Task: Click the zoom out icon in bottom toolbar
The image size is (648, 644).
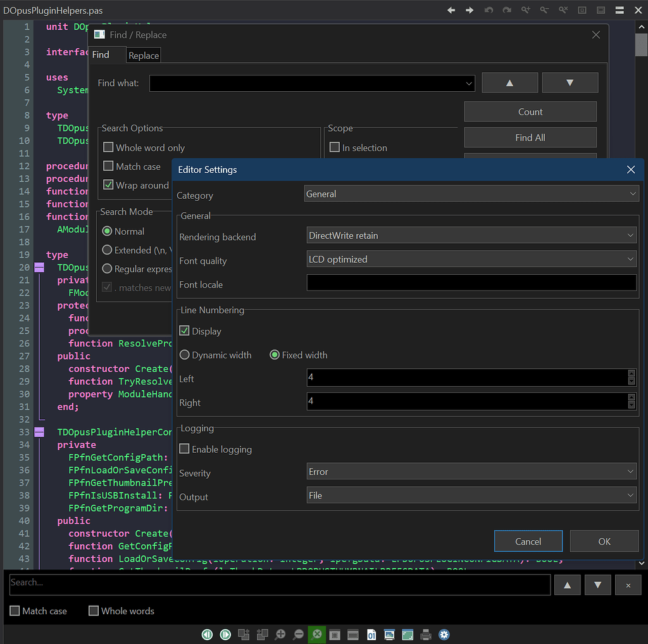Action: tap(299, 634)
